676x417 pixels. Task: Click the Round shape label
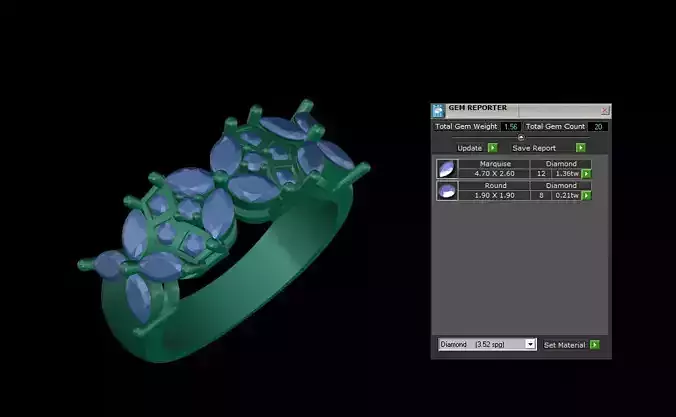495,185
